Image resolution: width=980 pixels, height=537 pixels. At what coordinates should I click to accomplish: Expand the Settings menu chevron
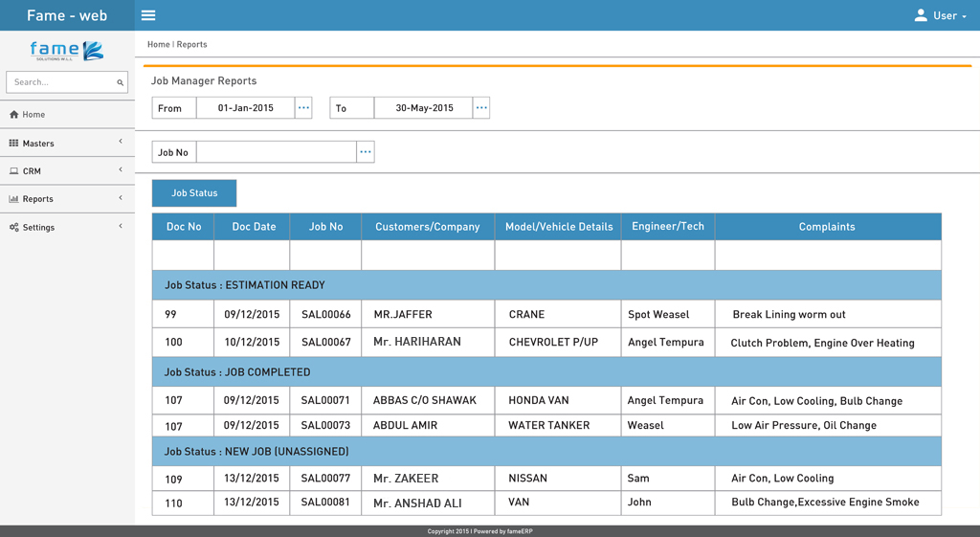[x=121, y=226]
